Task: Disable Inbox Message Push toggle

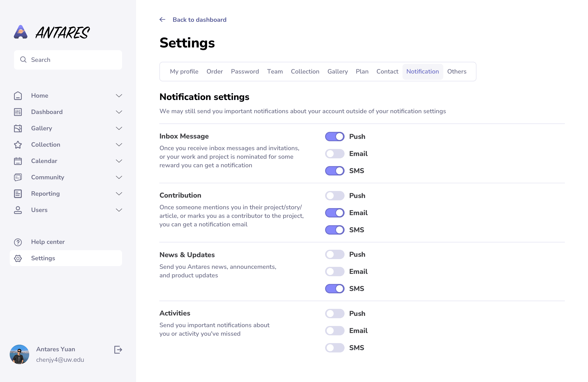Action: coord(334,136)
